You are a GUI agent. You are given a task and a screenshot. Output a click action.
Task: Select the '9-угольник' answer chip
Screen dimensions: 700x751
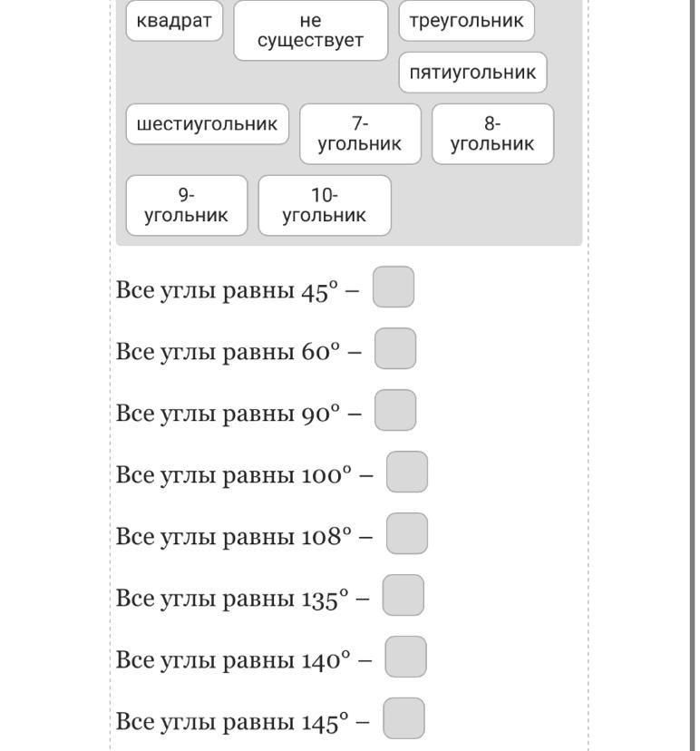(x=186, y=206)
